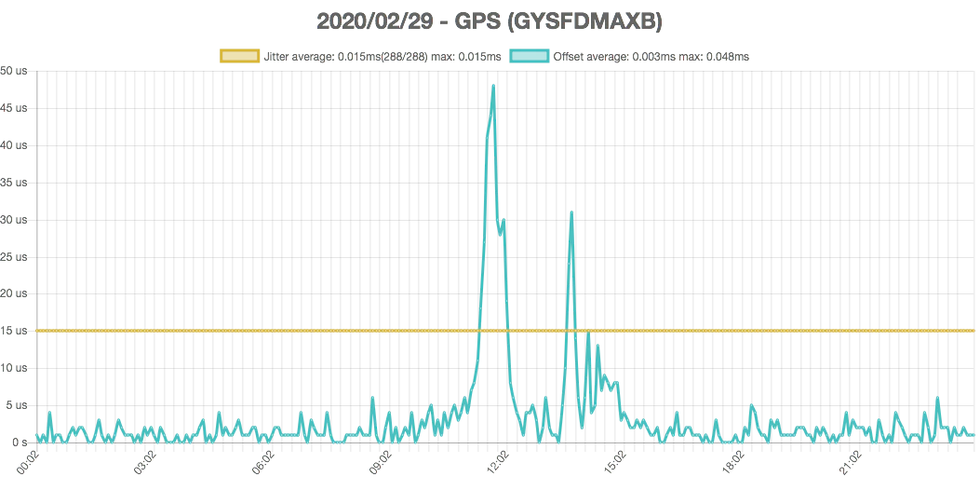Viewport: 980px width, 490px height.
Task: Click the 40 us y-axis label
Action: point(14,145)
